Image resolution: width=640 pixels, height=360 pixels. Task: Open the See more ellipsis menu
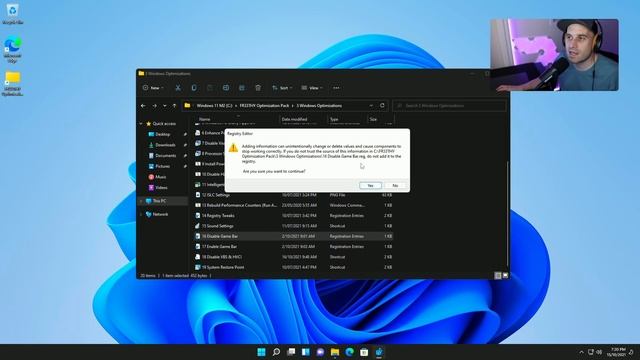(336, 88)
